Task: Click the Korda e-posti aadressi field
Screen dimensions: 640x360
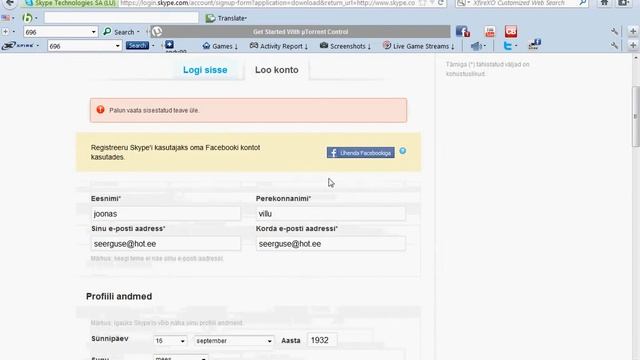Action: click(331, 244)
